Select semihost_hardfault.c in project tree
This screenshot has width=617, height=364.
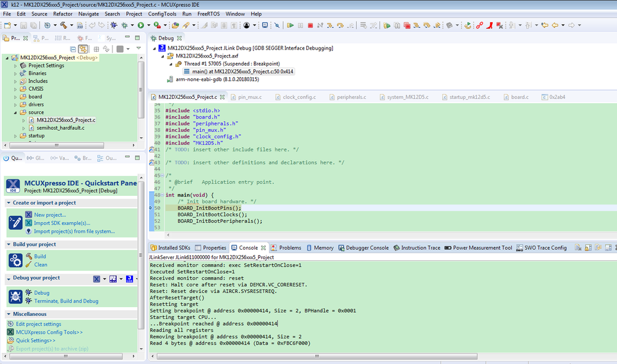pos(60,128)
